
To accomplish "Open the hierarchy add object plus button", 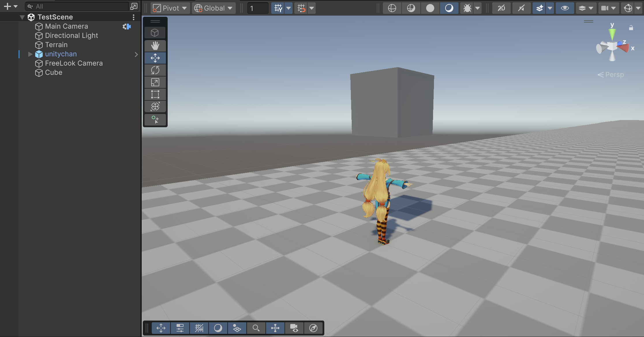I will [x=8, y=6].
